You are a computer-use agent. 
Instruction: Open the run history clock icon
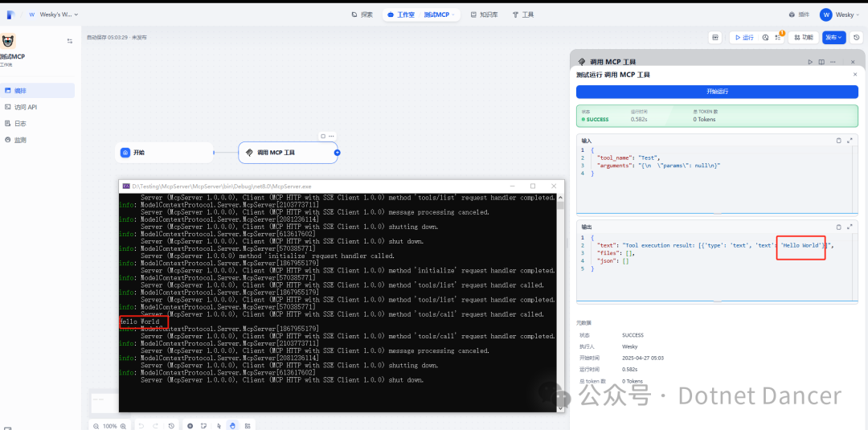click(x=765, y=38)
